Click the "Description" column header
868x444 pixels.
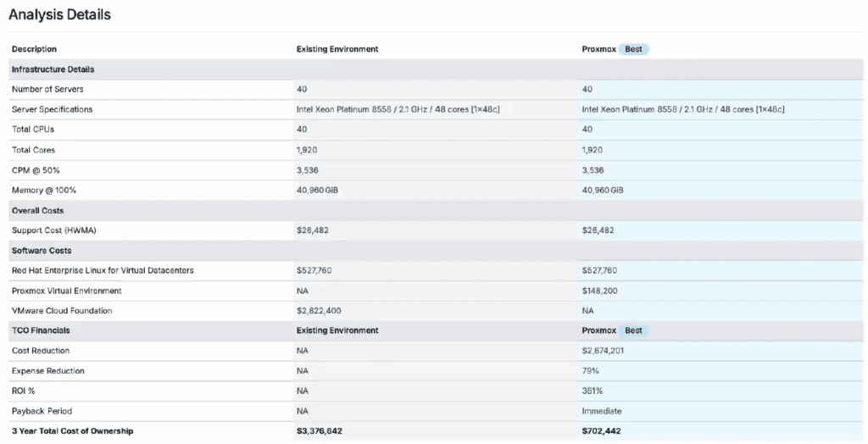(34, 49)
